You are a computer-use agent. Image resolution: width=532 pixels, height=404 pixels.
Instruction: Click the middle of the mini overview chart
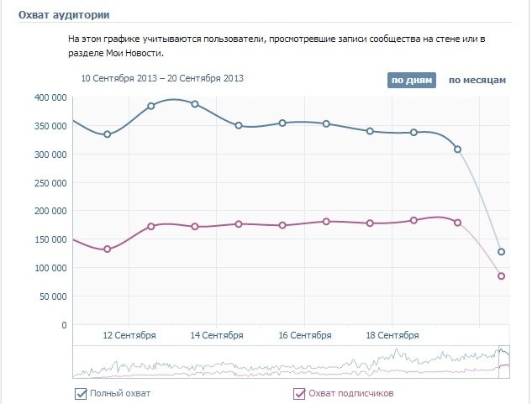(x=291, y=360)
